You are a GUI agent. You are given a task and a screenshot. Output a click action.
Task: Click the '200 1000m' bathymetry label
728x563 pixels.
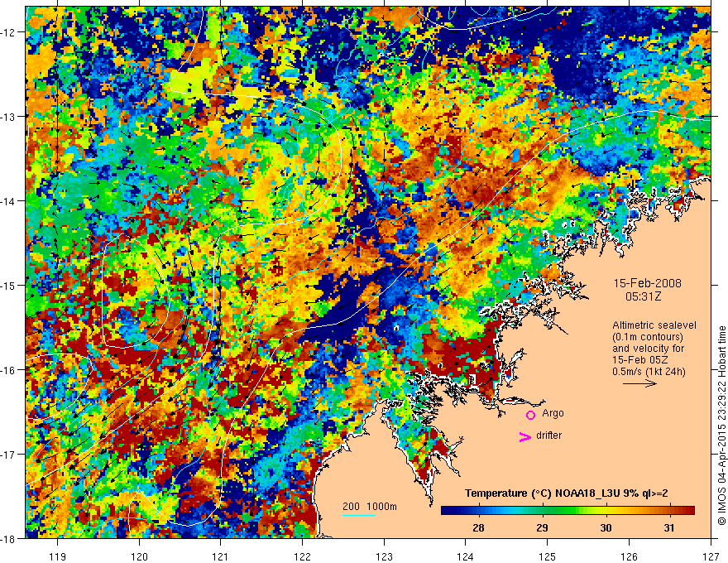370,507
